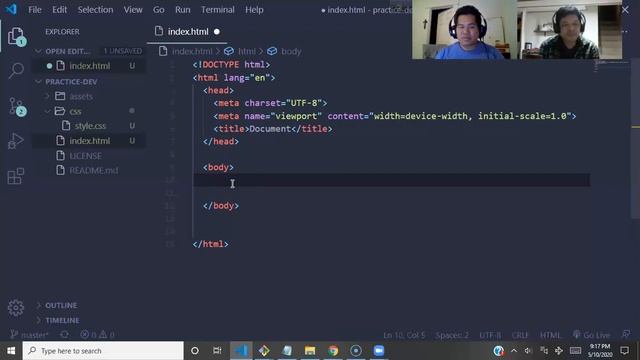Open the Windows notification center
The image size is (640, 360).
click(624, 351)
